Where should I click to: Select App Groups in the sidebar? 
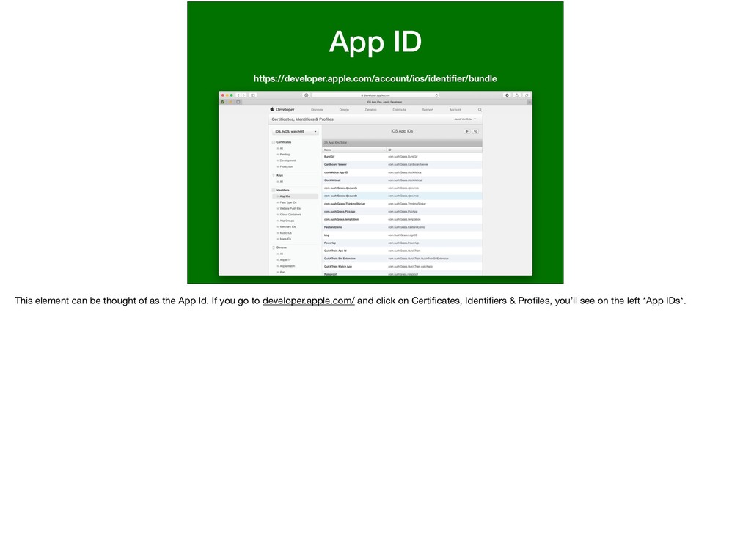(287, 221)
